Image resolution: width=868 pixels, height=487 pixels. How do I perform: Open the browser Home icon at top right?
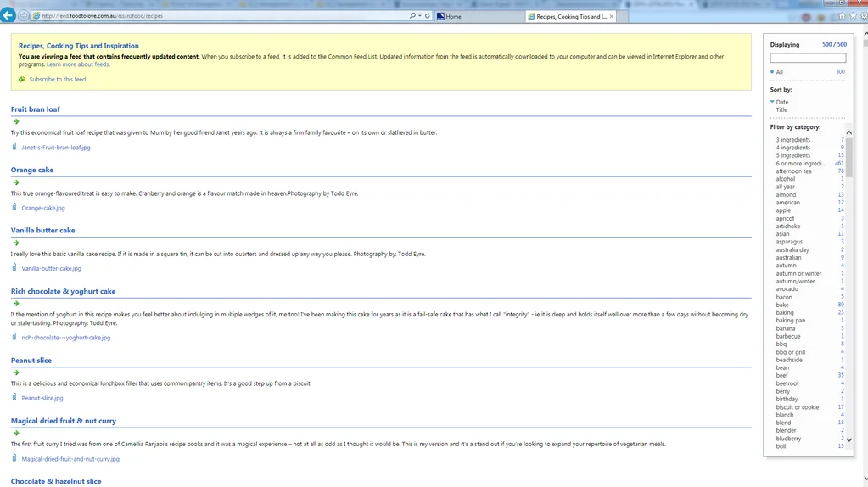point(842,15)
